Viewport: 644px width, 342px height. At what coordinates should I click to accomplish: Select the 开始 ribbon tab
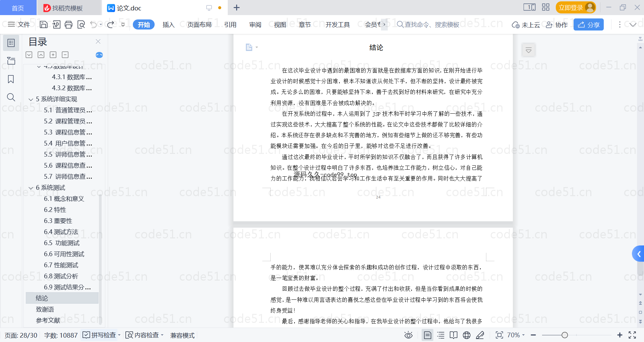pos(144,24)
